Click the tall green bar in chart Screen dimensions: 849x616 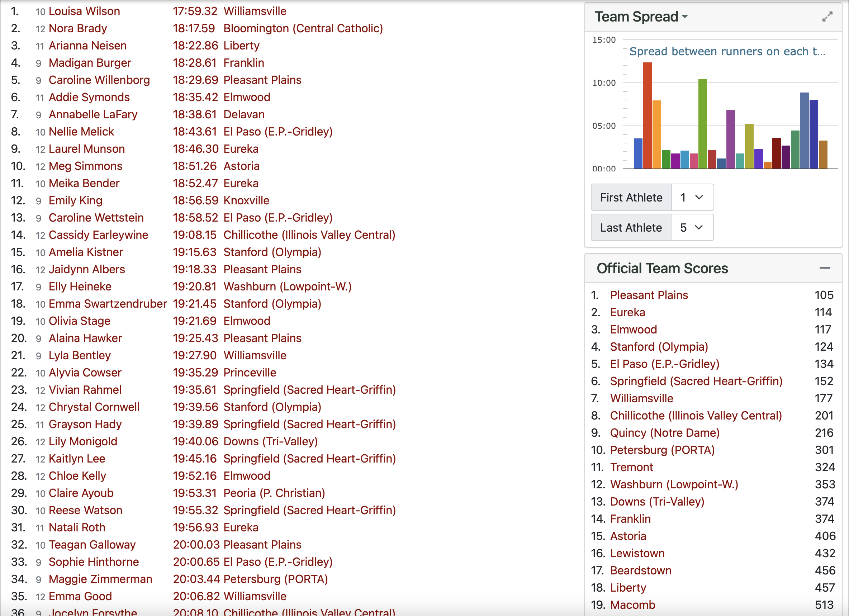coord(703,124)
